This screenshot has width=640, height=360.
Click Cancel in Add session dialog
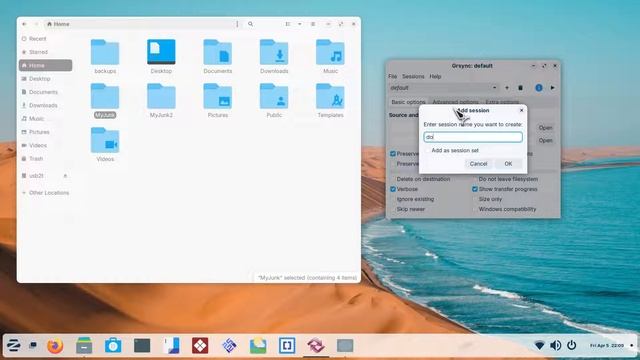coord(478,164)
